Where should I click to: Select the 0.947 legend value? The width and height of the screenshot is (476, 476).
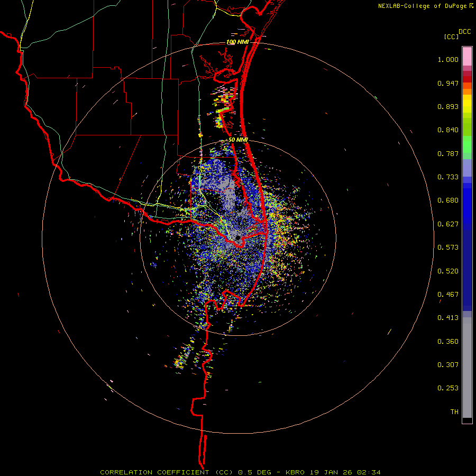(448, 83)
